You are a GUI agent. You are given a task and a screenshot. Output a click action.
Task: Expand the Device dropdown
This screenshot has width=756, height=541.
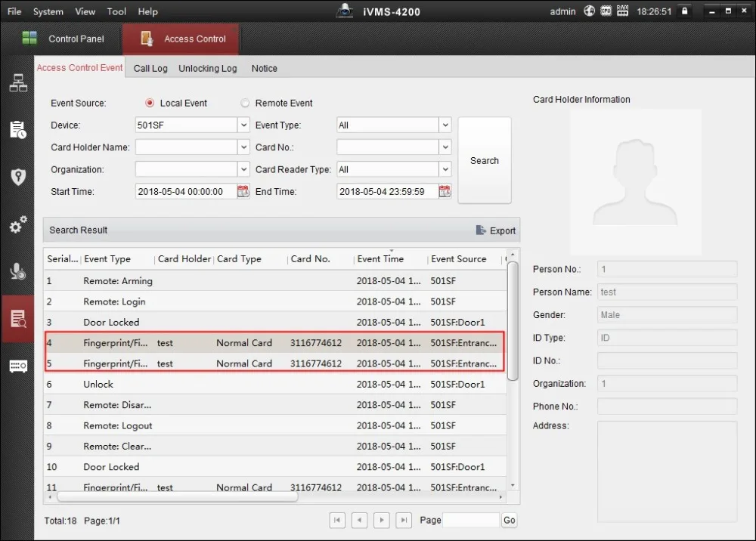point(244,125)
